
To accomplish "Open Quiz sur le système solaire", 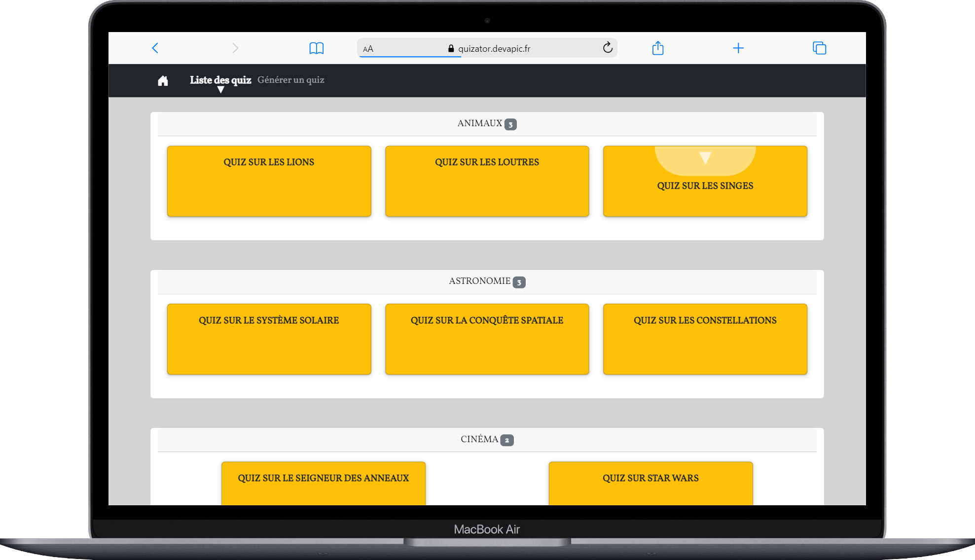I will [269, 339].
